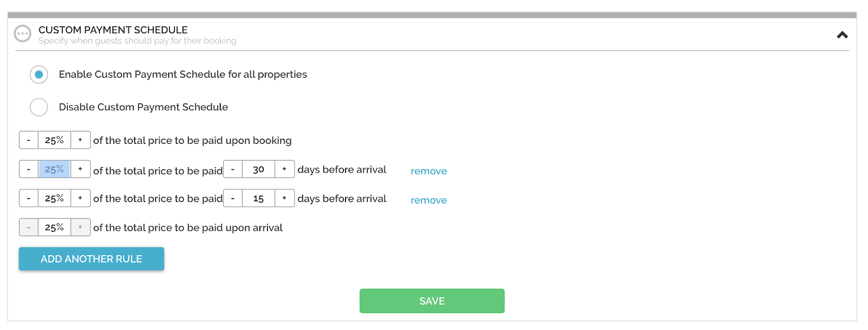Collapse the Custom Payment Schedule section chevron
The image size is (868, 330).
click(842, 35)
